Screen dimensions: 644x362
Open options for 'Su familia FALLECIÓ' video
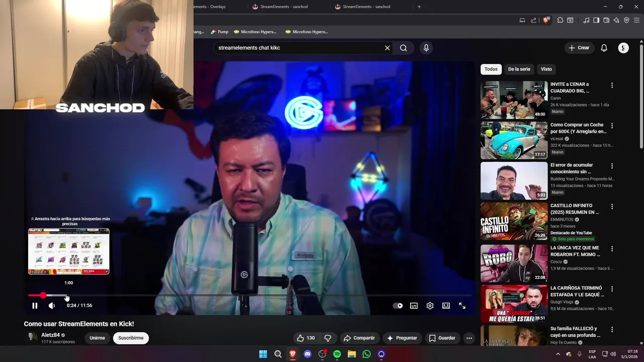pyautogui.click(x=612, y=329)
